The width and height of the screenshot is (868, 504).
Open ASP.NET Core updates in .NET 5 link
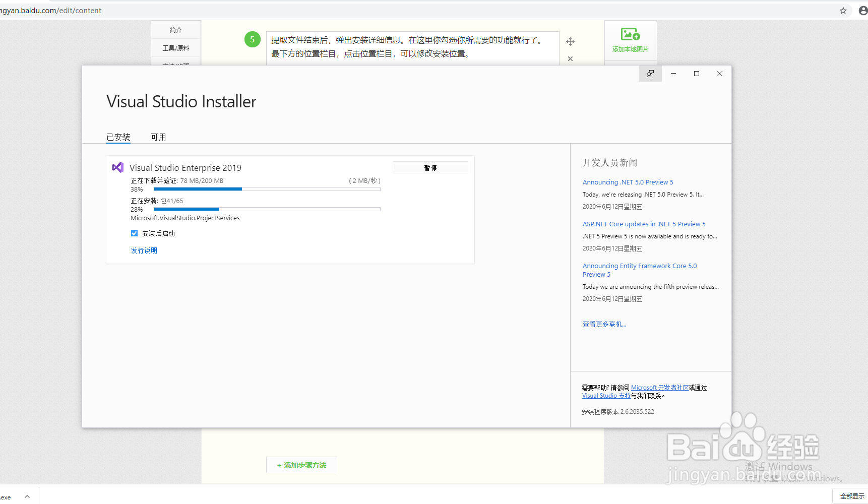pyautogui.click(x=644, y=224)
